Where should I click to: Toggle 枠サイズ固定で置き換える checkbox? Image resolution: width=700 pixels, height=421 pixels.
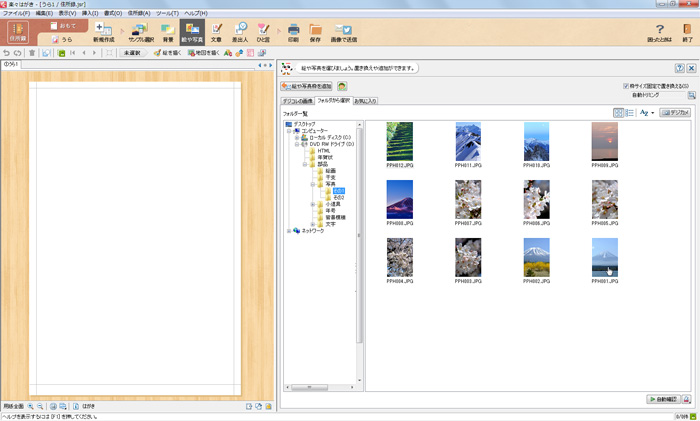626,86
